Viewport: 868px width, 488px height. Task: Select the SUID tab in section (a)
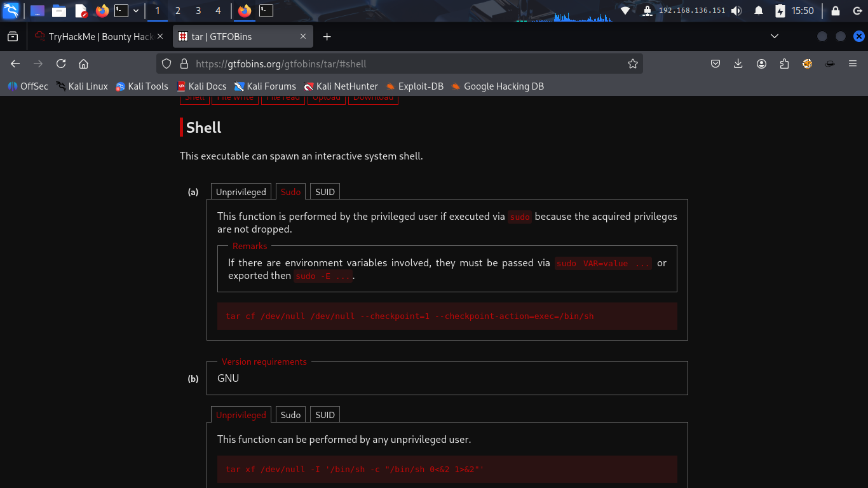(x=325, y=192)
